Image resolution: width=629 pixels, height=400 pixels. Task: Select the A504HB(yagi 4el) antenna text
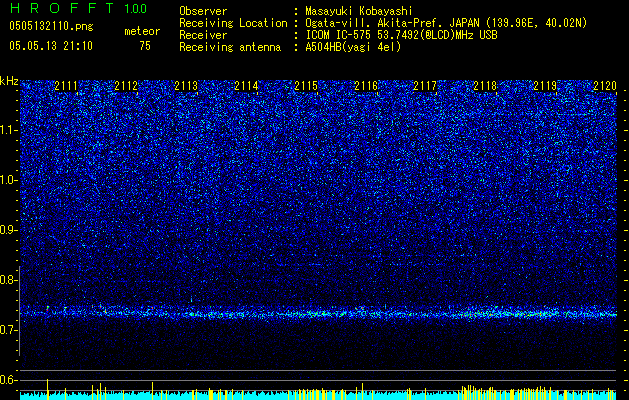[x=353, y=47]
